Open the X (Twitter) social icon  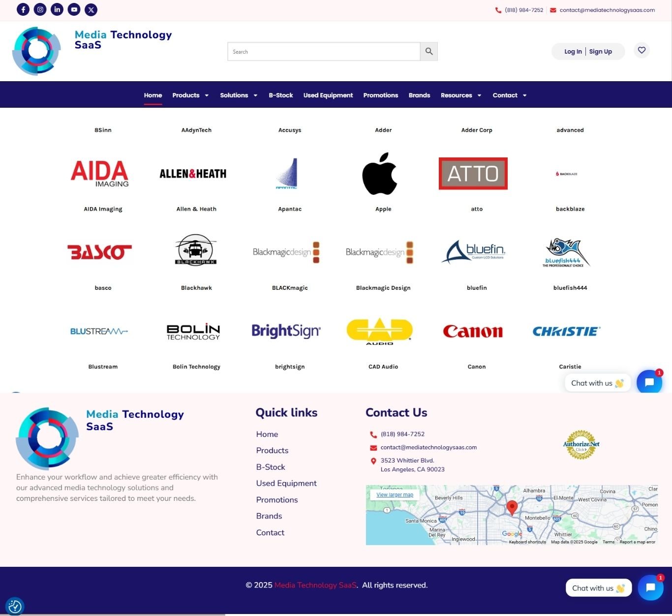click(x=91, y=9)
